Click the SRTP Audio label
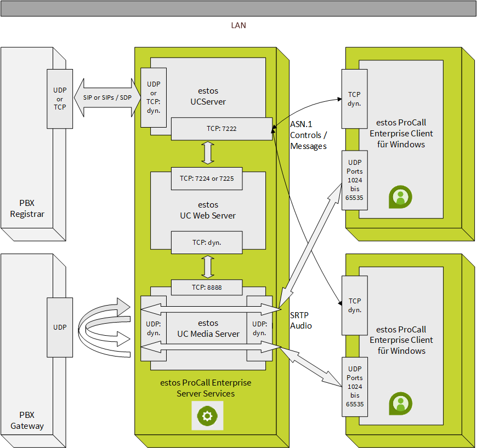 click(x=301, y=320)
